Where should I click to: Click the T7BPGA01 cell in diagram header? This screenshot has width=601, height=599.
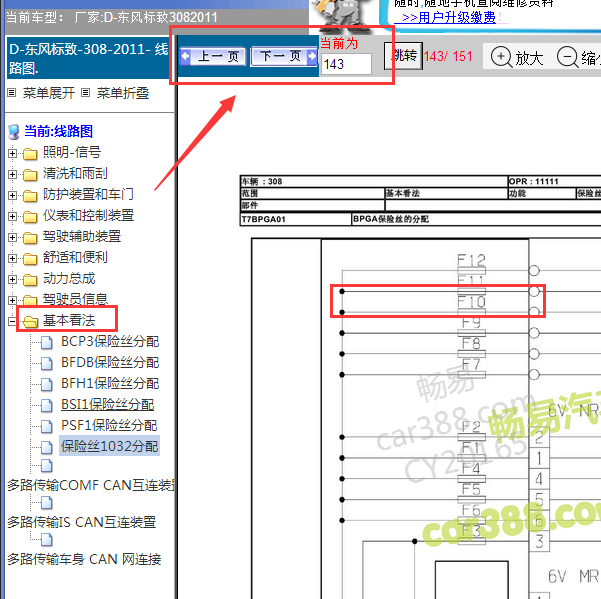pyautogui.click(x=296, y=219)
